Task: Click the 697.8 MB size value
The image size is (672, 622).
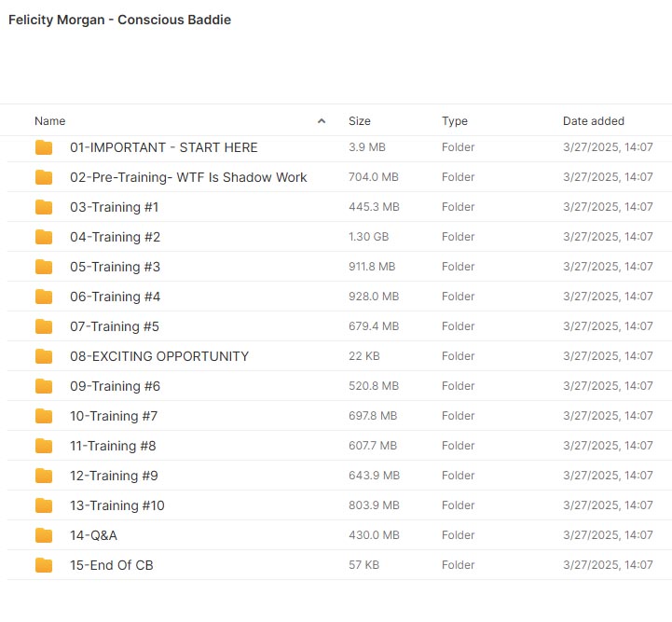Action: pos(373,415)
